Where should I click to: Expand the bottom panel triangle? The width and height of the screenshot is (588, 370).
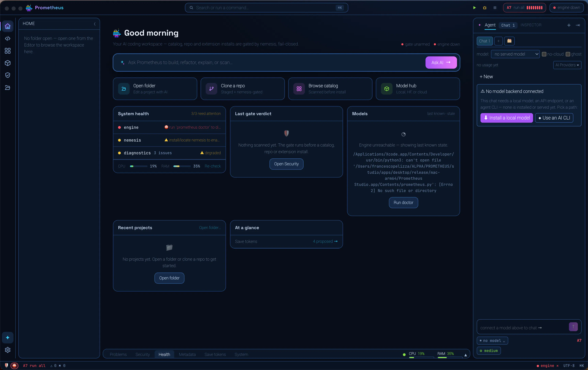pyautogui.click(x=465, y=355)
